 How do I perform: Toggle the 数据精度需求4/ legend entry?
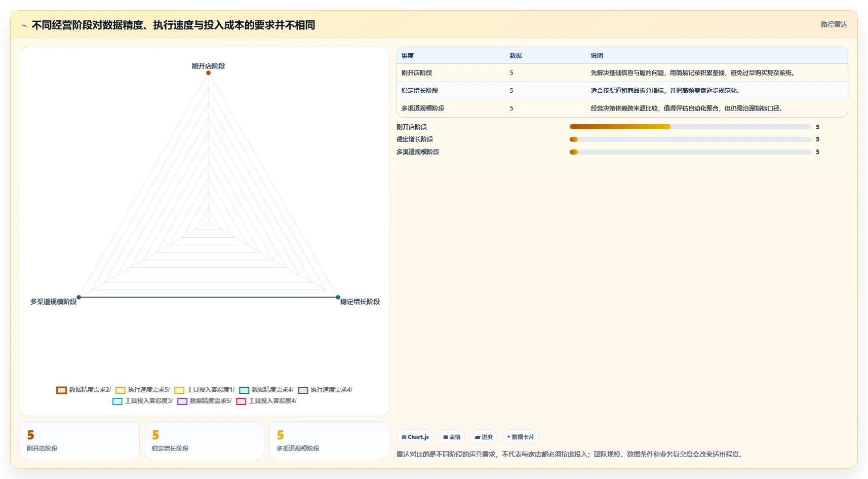coord(266,390)
